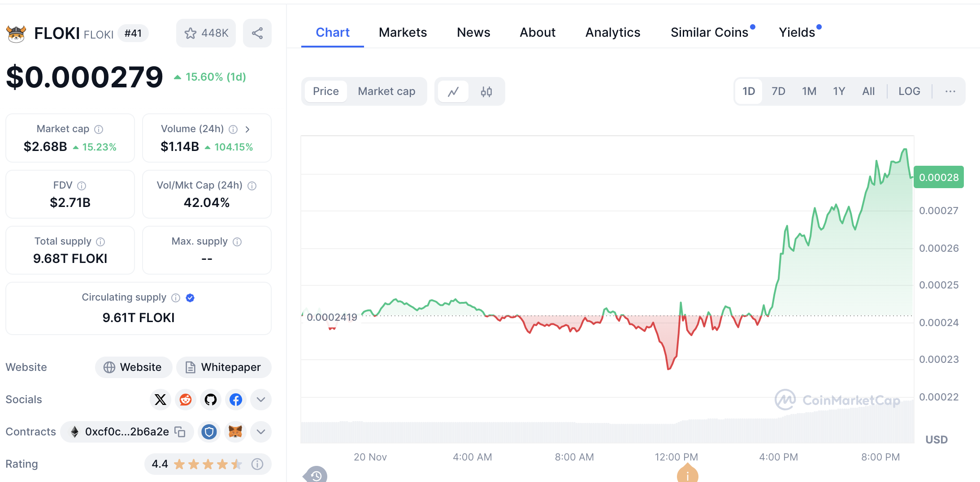Open Volume (24h) info icon
980x482 pixels.
[233, 129]
